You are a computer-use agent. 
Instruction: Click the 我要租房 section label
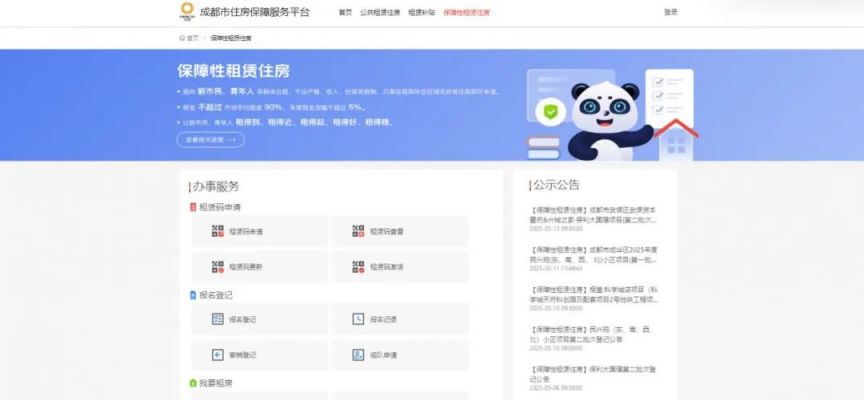click(x=216, y=383)
